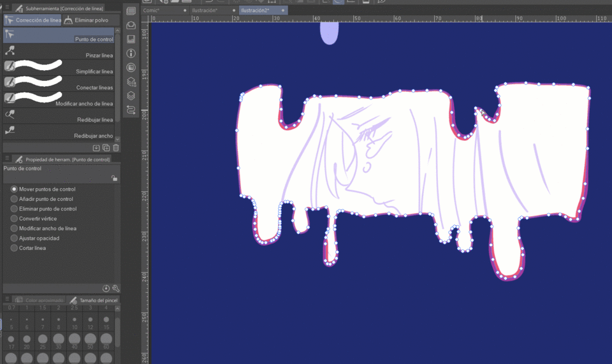Open the stacked-windows panel icon in side strip

[131, 11]
